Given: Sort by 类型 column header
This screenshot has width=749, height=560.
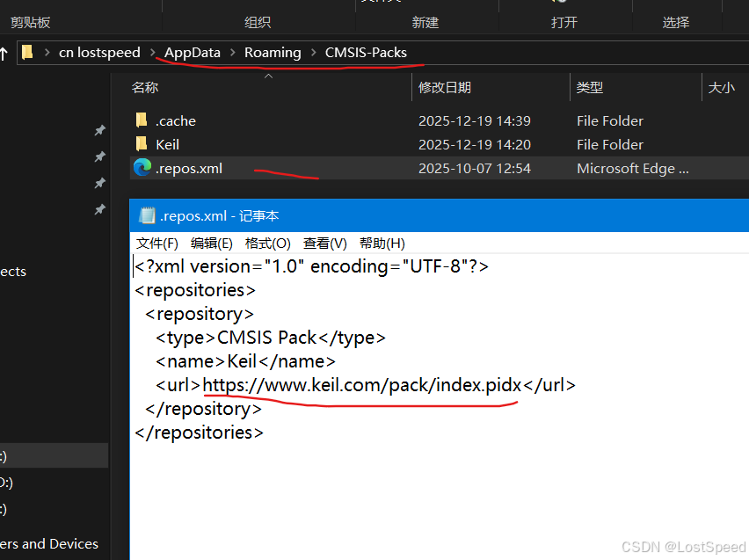Looking at the screenshot, I should coord(590,87).
